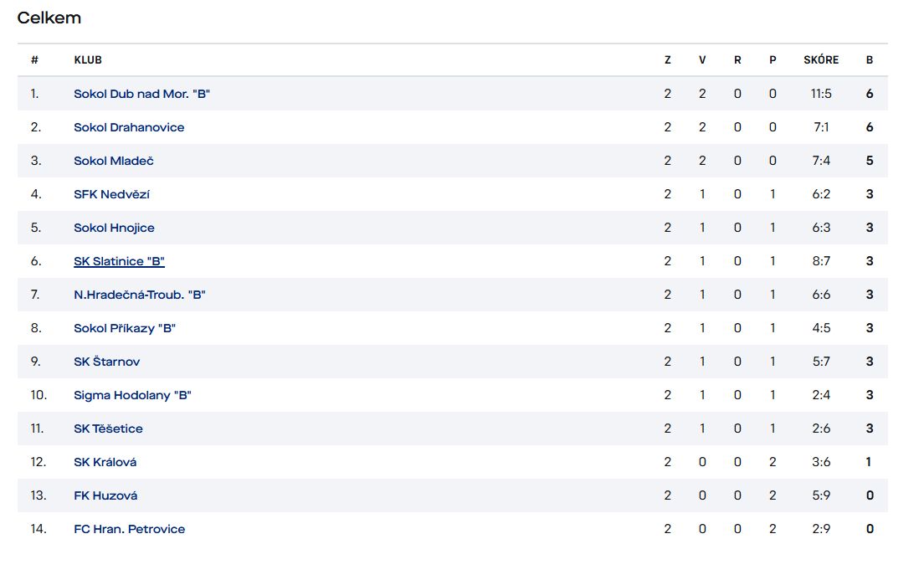The image size is (924, 580).
Task: Open the underlined SK Slatinice "B" link
Action: click(119, 261)
